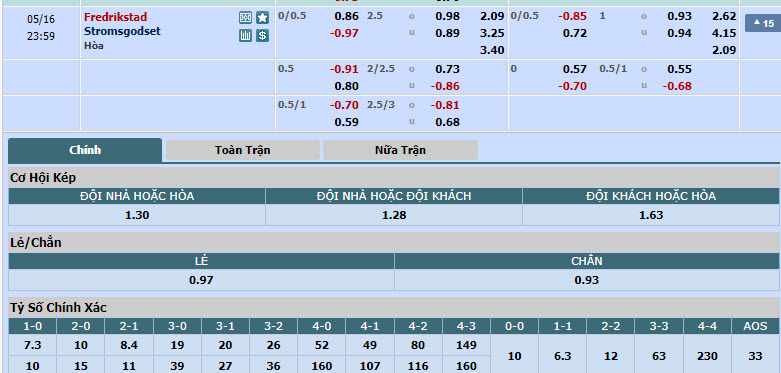Collapse the extra markets with the 15 arrow button
781x373 pixels.
click(763, 23)
